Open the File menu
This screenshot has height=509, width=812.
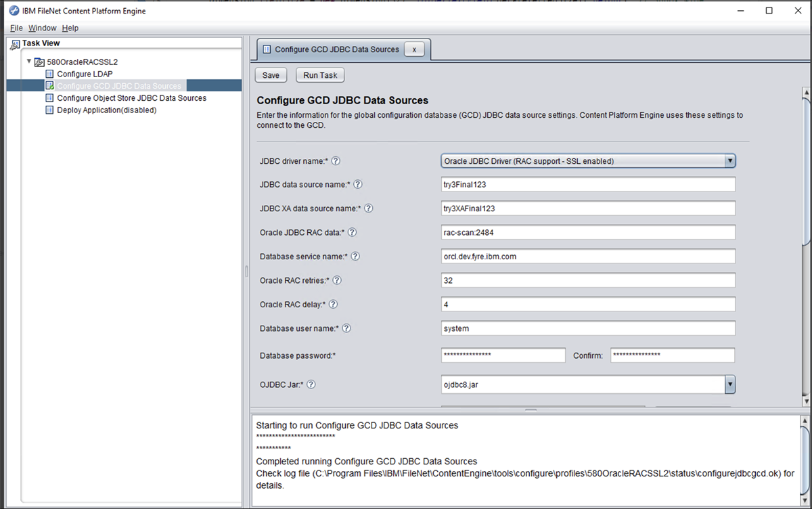point(16,28)
